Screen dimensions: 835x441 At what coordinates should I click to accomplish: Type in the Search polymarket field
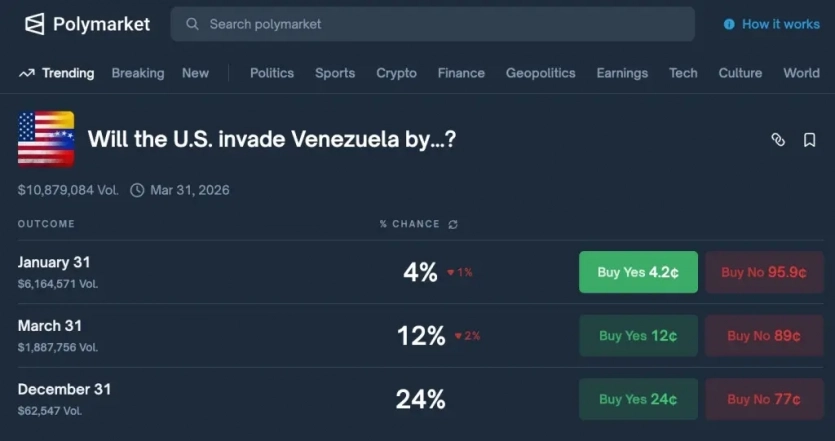coord(440,24)
